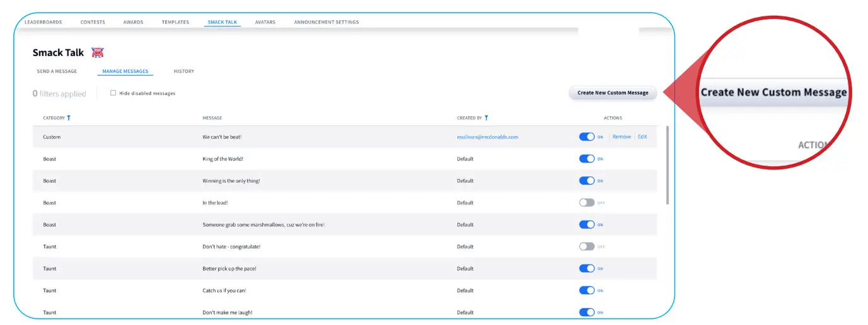Go to the Templates tab
The image size is (868, 325).
[x=175, y=22]
